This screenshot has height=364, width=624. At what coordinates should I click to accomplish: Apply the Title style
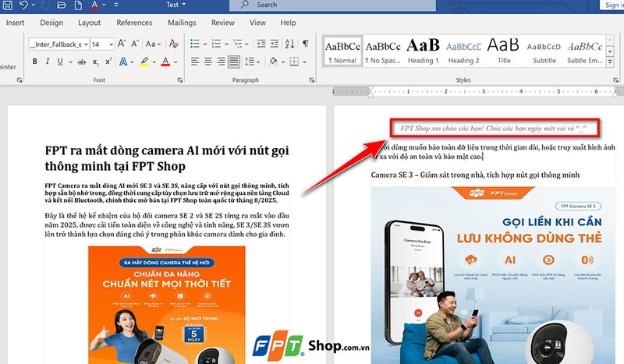504,51
